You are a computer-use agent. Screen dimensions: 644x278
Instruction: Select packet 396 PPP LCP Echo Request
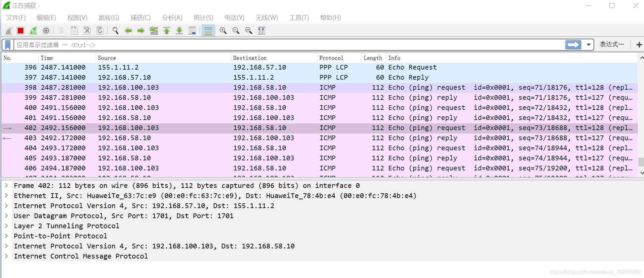tap(320, 68)
